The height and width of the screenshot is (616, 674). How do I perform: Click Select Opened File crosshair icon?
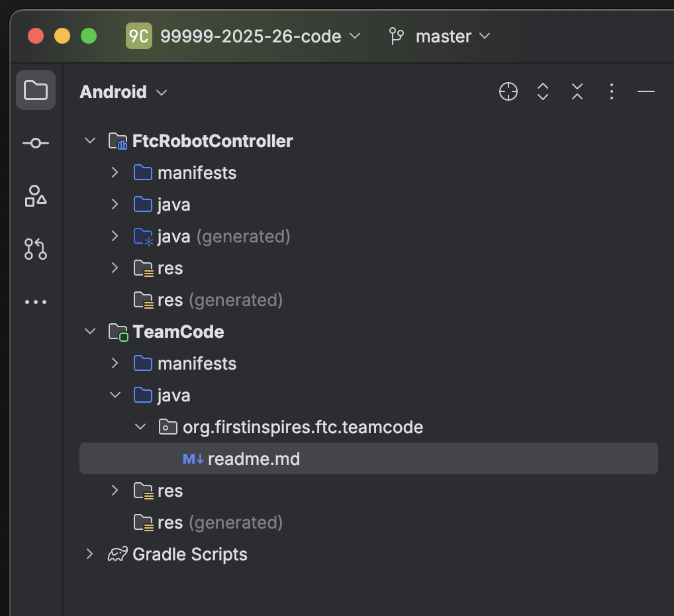click(508, 91)
